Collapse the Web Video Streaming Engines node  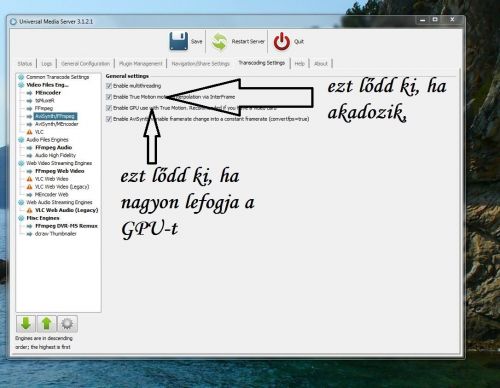coord(21,163)
